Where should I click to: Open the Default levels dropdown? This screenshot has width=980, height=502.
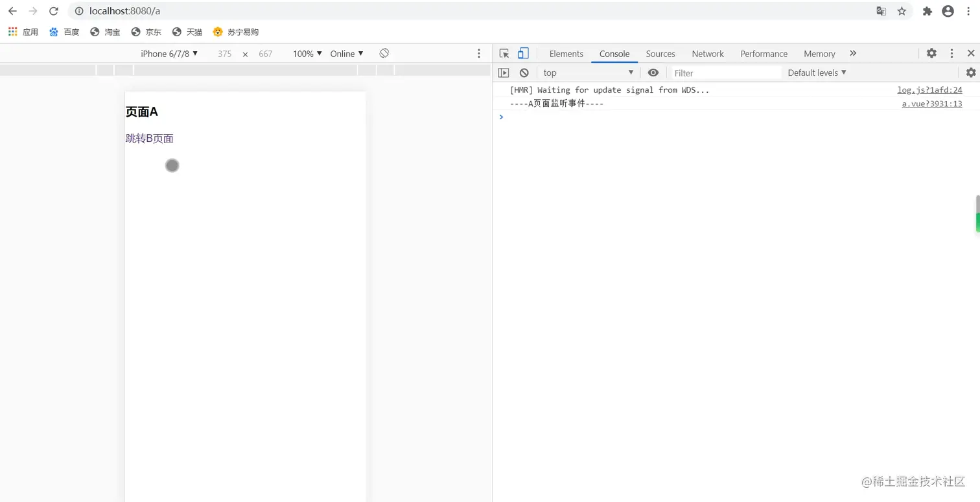(817, 73)
